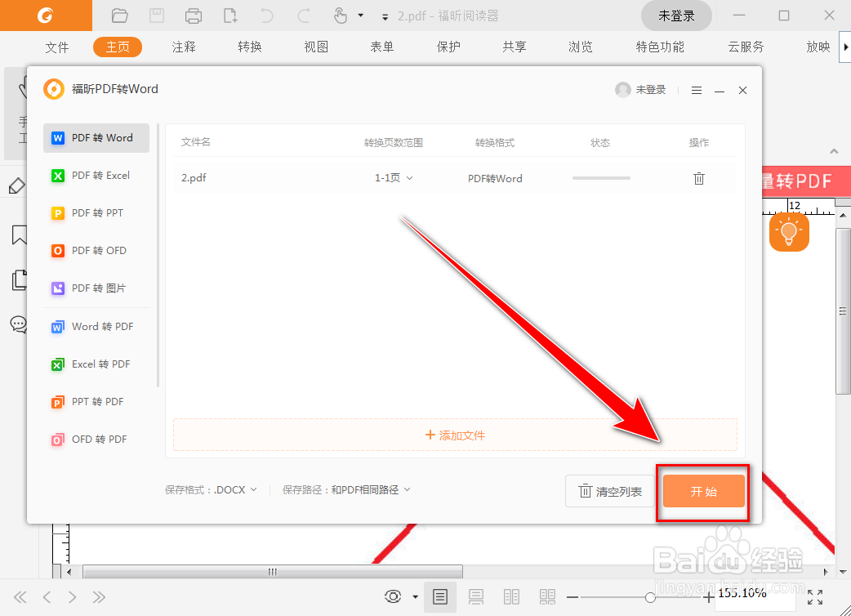The width and height of the screenshot is (851, 616).
Task: Select OFD 转 PDF conversion
Action: (x=96, y=439)
